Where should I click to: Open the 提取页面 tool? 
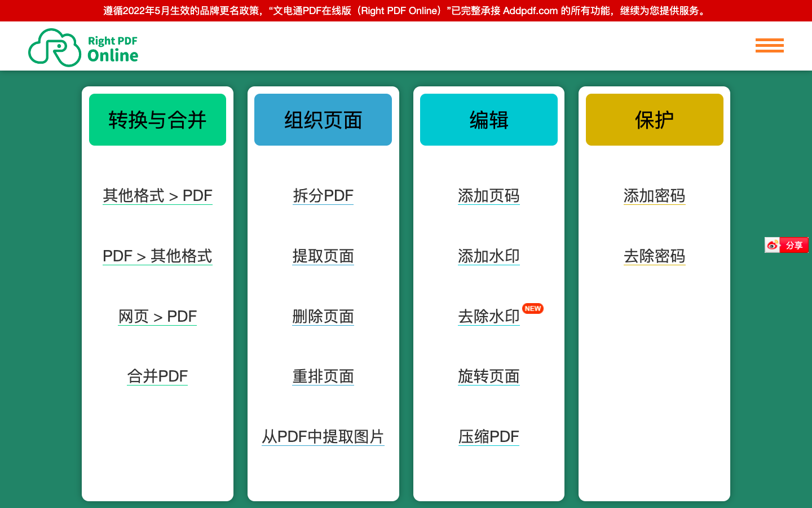[323, 256]
